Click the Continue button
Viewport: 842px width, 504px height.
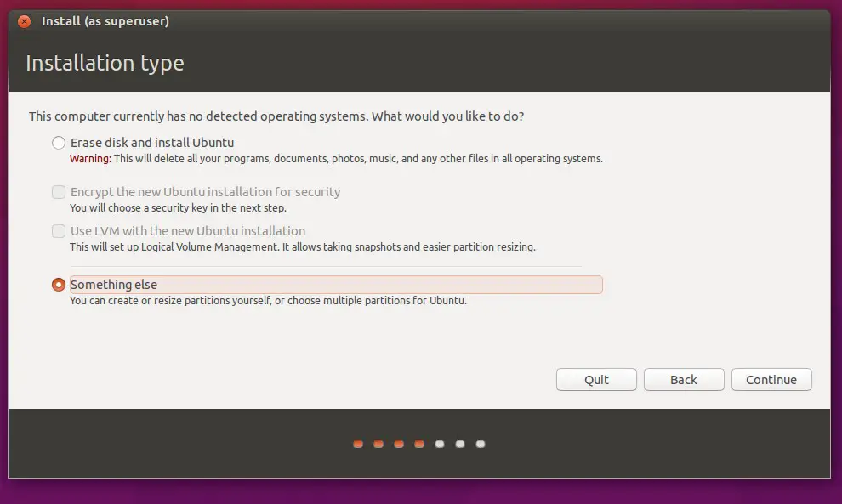[x=771, y=379]
